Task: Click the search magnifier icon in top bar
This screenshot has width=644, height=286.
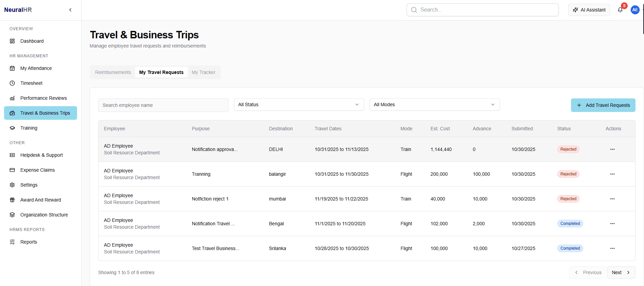Action: click(x=414, y=10)
